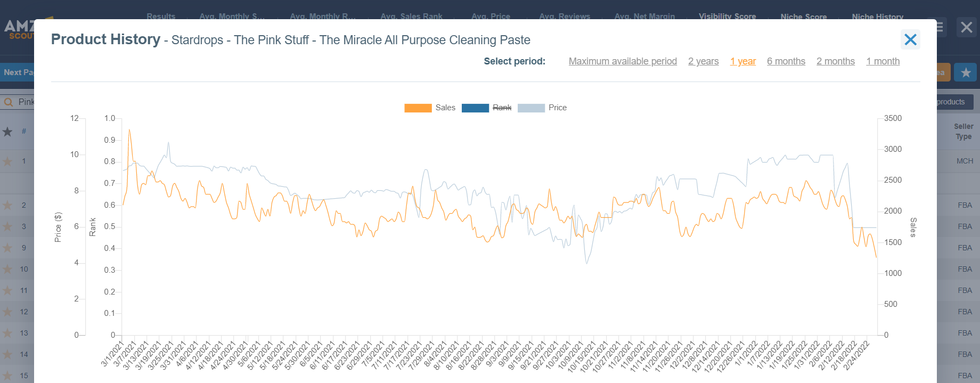The width and height of the screenshot is (980, 383).
Task: Switch to the Results tab
Action: (x=161, y=16)
